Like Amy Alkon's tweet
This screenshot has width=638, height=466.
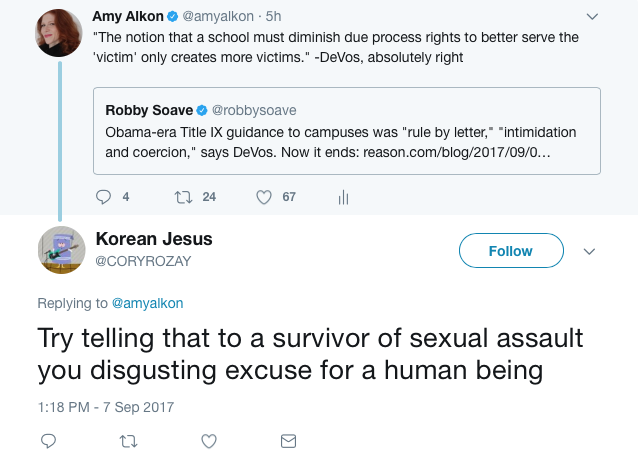pyautogui.click(x=264, y=197)
